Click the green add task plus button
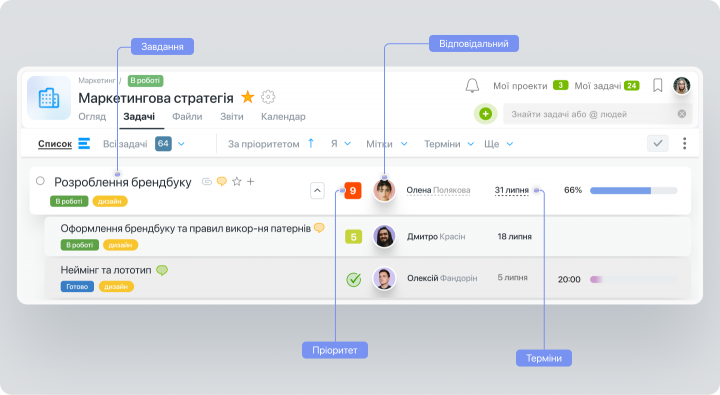Screen dimensions: 720x395 pos(485,114)
